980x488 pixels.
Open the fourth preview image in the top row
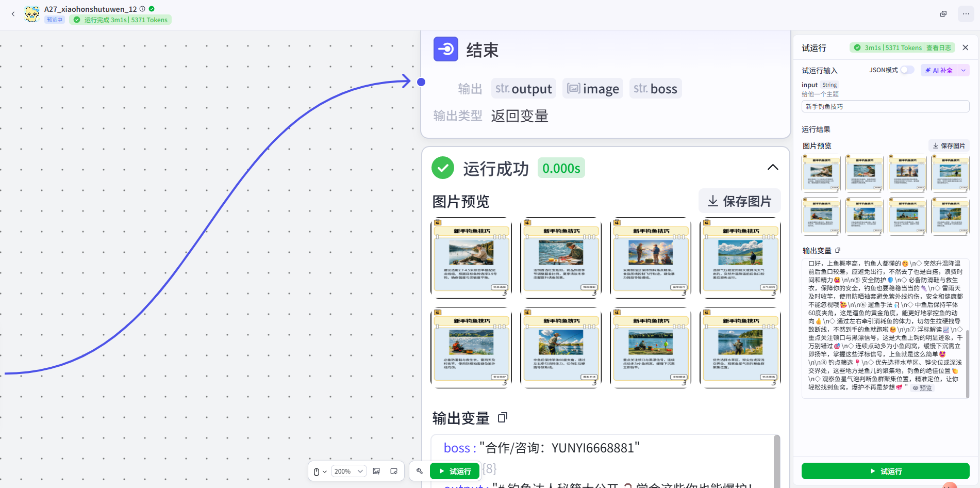tap(740, 258)
